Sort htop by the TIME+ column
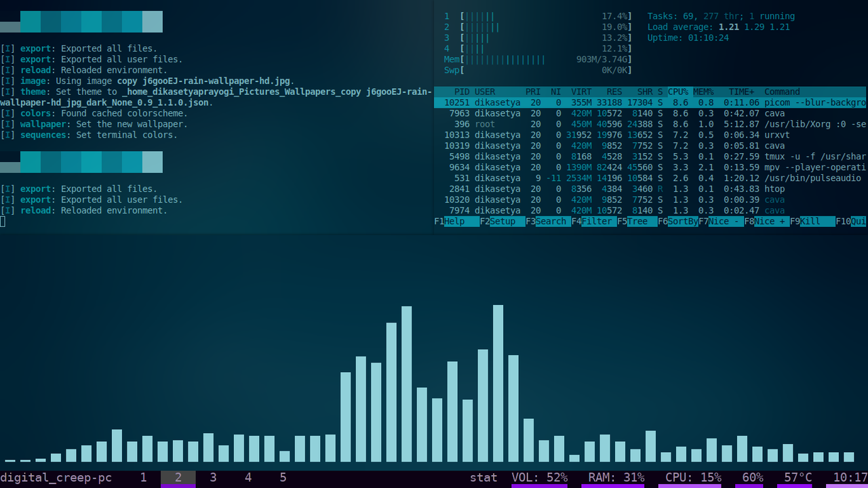868x488 pixels. 741,91
